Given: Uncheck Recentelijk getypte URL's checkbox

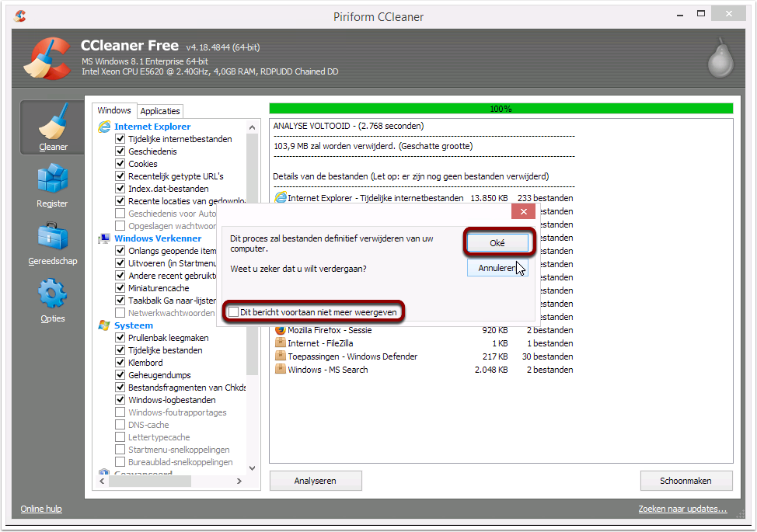Looking at the screenshot, I should (120, 176).
